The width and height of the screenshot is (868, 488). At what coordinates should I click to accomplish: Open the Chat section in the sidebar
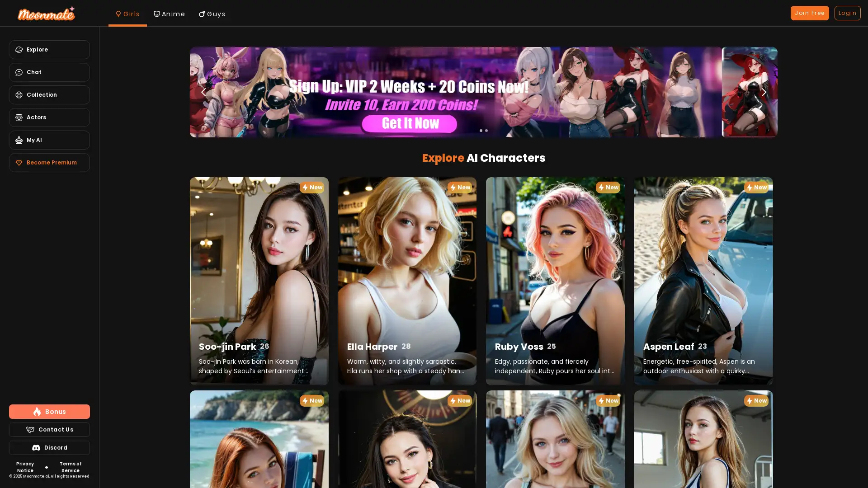[49, 72]
